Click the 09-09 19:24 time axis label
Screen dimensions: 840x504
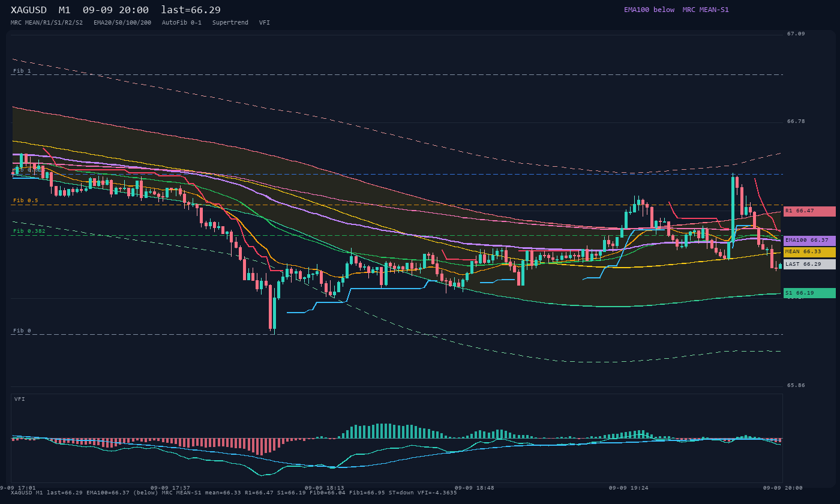pyautogui.click(x=629, y=488)
